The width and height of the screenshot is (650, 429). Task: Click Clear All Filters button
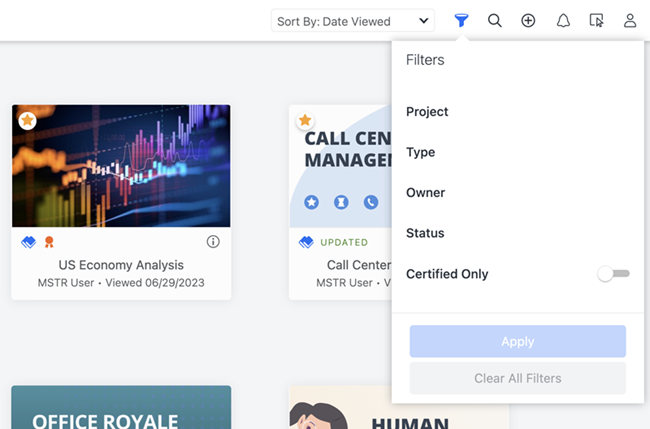(x=517, y=378)
